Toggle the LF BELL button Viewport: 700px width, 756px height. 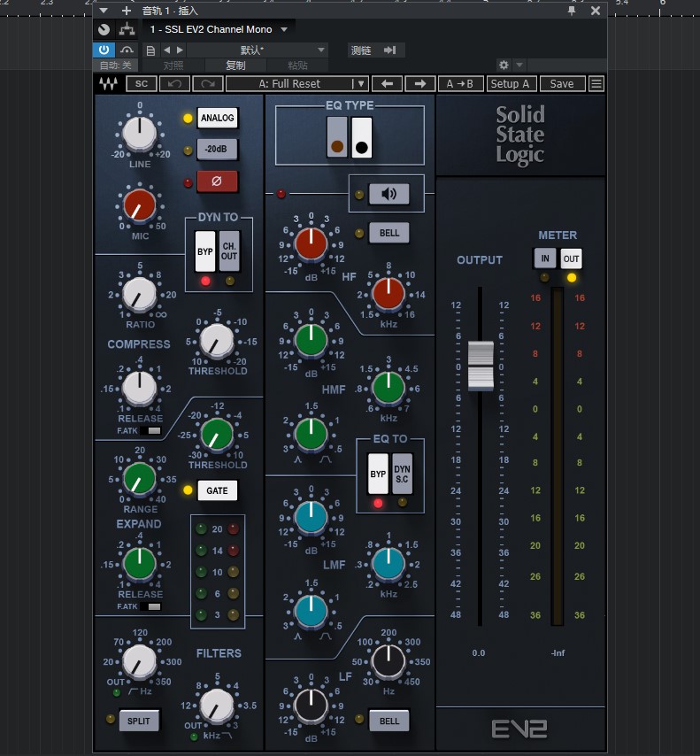pos(389,721)
